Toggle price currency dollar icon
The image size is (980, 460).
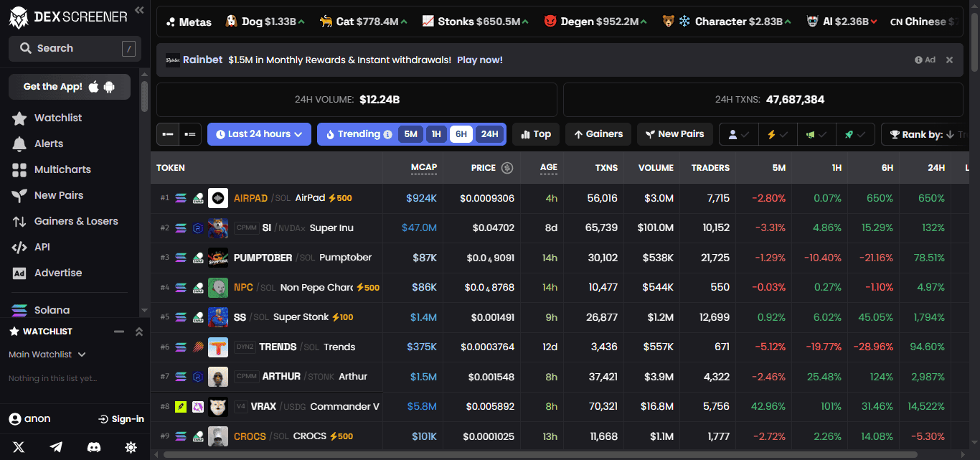[507, 168]
